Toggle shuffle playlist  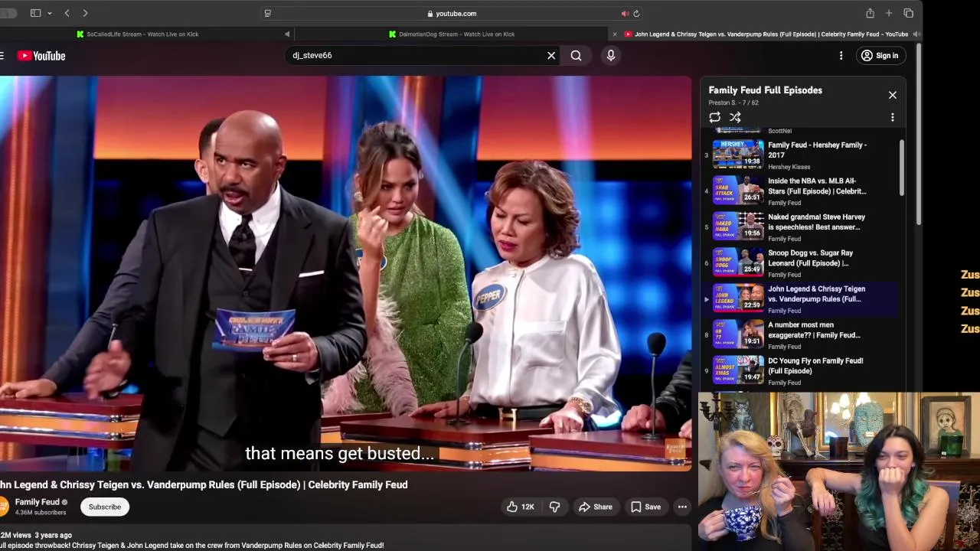point(735,117)
